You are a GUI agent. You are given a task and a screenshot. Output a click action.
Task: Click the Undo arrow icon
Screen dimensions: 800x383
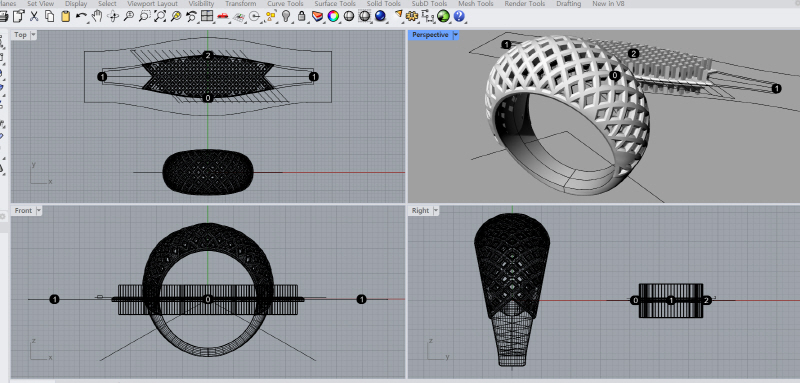[x=81, y=16]
